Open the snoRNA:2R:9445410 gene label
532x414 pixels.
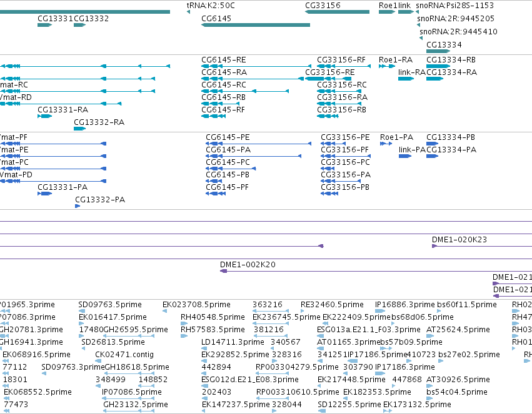pyautogui.click(x=458, y=32)
